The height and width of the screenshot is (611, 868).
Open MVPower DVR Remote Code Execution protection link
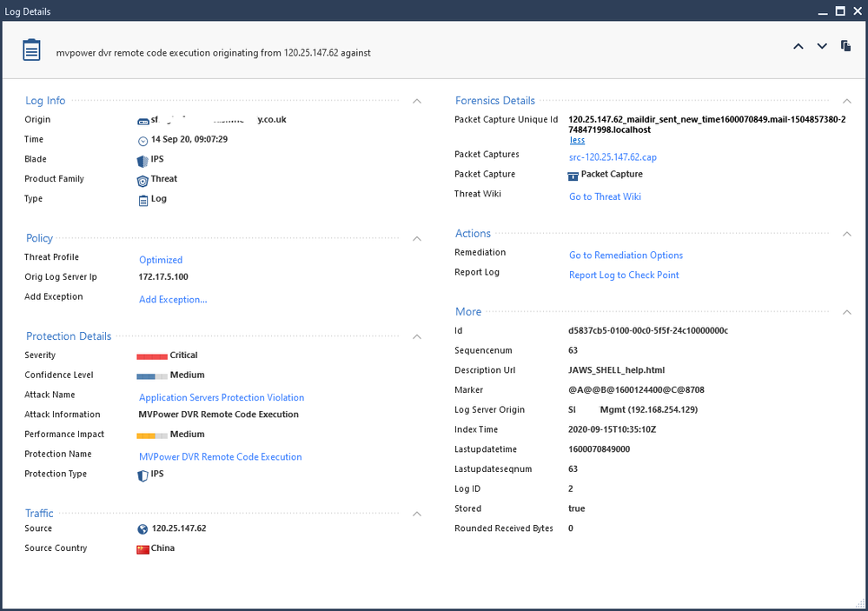click(221, 457)
